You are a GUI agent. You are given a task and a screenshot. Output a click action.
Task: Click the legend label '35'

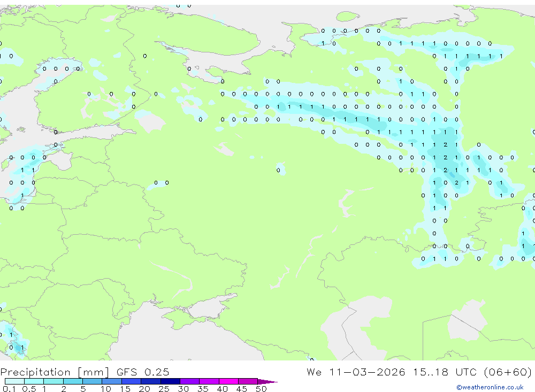[x=203, y=389]
